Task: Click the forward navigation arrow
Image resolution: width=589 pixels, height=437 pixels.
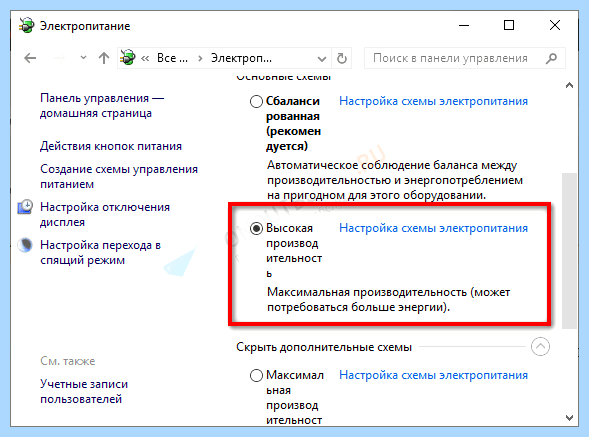Action: [x=59, y=58]
